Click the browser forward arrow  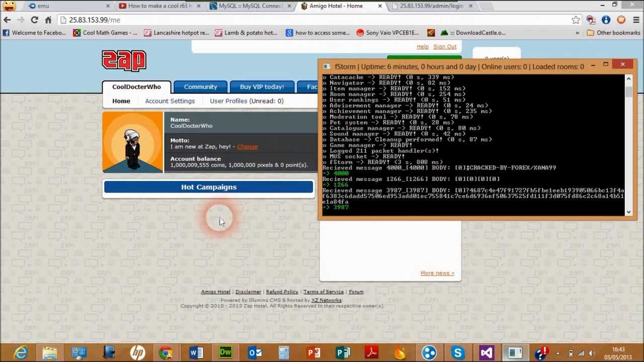21,20
